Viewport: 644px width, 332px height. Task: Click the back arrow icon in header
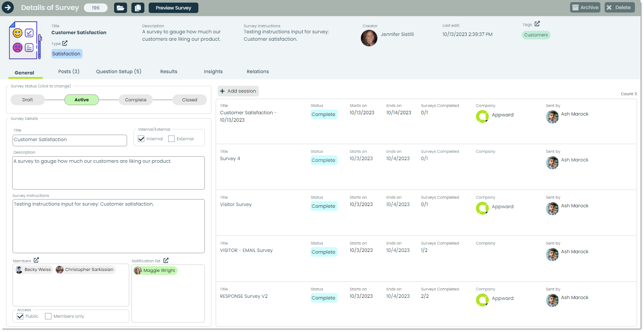click(x=8, y=7)
